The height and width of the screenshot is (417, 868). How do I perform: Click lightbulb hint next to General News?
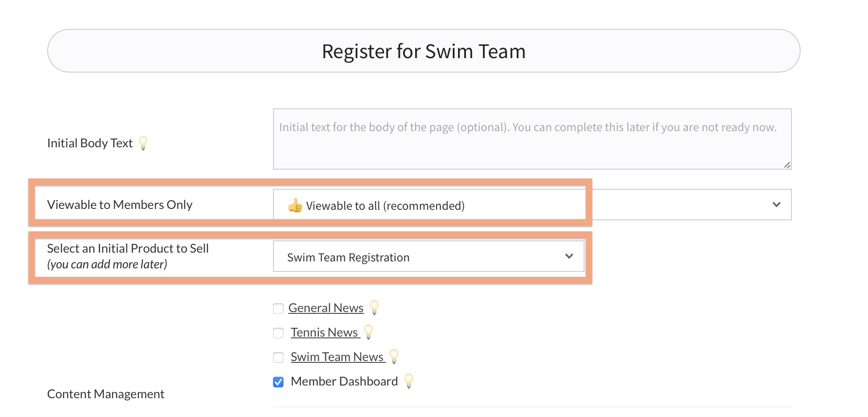pyautogui.click(x=374, y=308)
